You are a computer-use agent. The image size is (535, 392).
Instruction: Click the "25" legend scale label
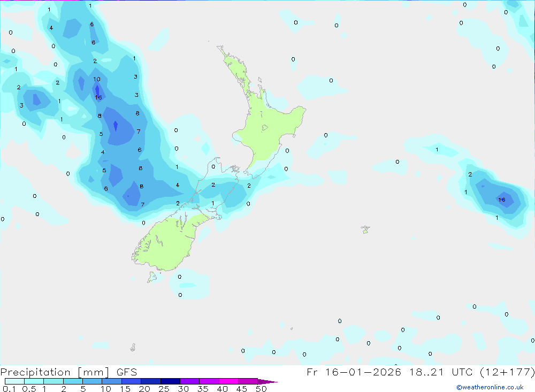[164, 389]
